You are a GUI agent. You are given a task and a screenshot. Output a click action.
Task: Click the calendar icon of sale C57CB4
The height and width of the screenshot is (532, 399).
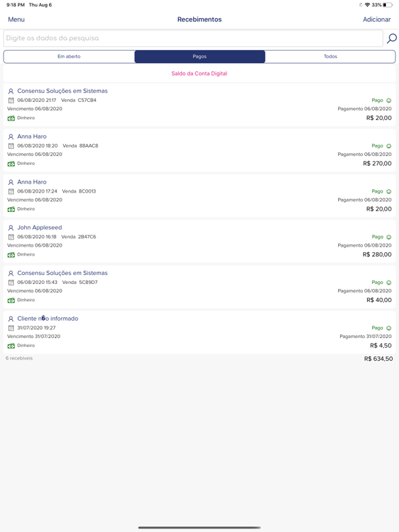coord(11,100)
